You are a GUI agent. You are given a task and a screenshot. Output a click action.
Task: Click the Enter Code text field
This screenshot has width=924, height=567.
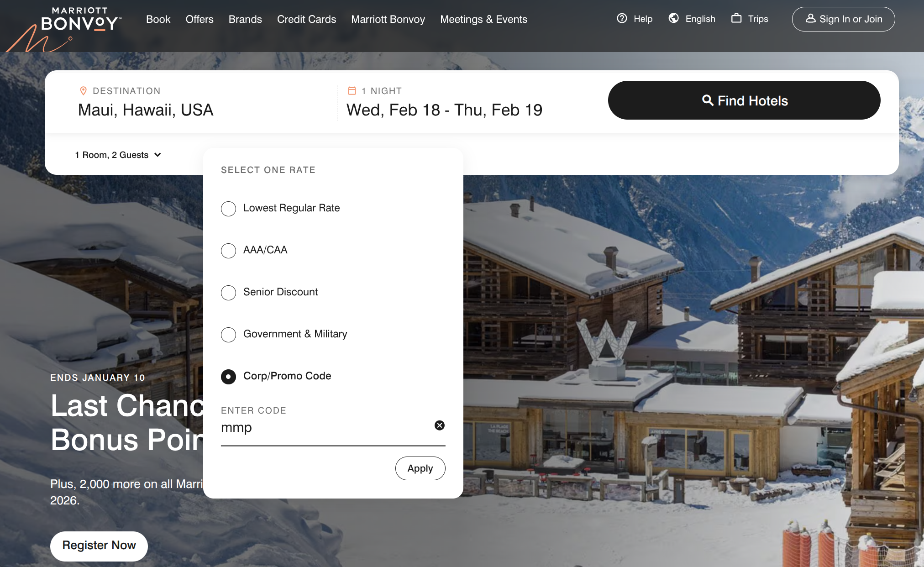click(x=324, y=428)
